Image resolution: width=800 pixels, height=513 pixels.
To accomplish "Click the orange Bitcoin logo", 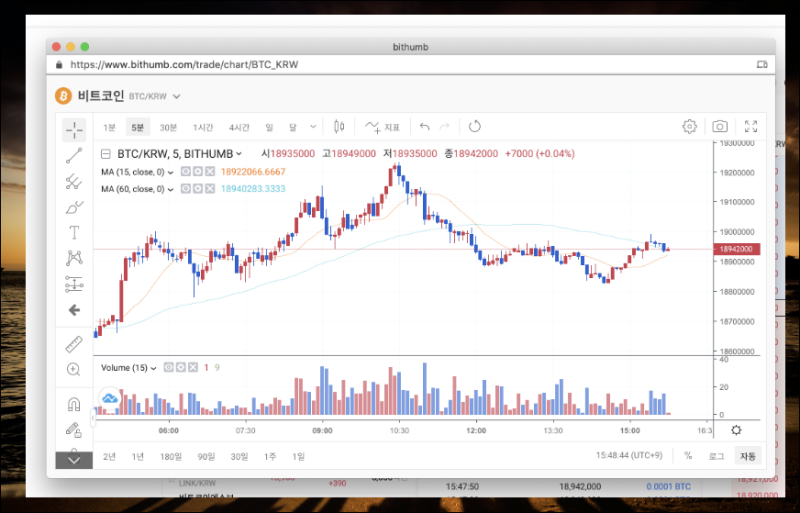I will [x=63, y=96].
